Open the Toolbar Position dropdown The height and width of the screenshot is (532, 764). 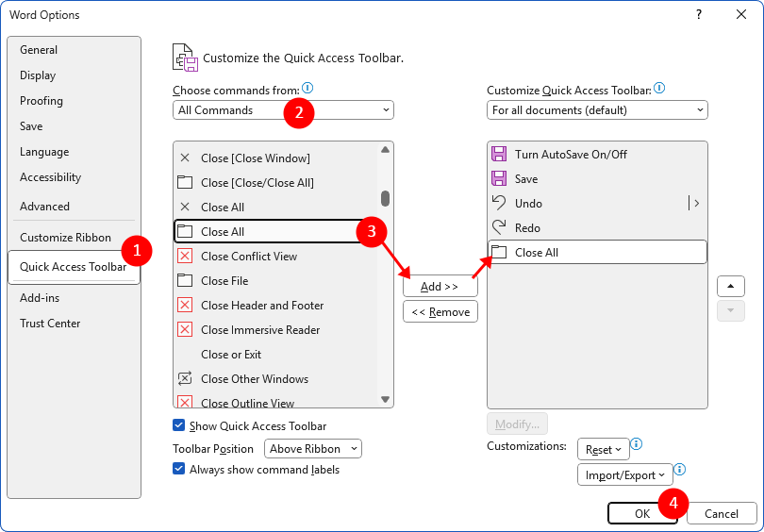pyautogui.click(x=313, y=449)
